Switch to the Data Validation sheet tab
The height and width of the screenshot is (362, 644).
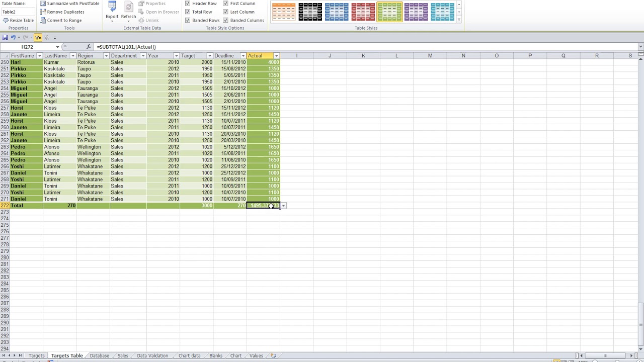(x=152, y=356)
